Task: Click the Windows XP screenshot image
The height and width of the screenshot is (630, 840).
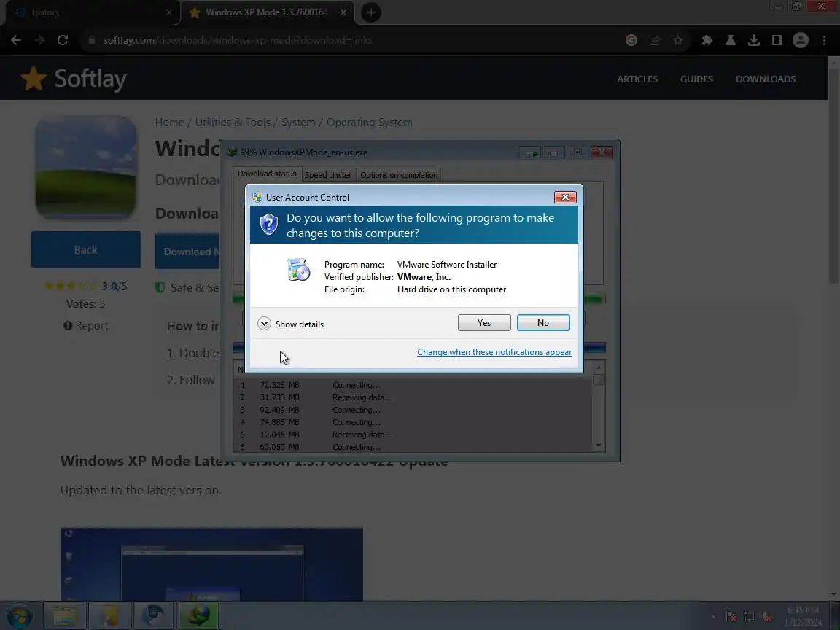Action: tap(211, 564)
